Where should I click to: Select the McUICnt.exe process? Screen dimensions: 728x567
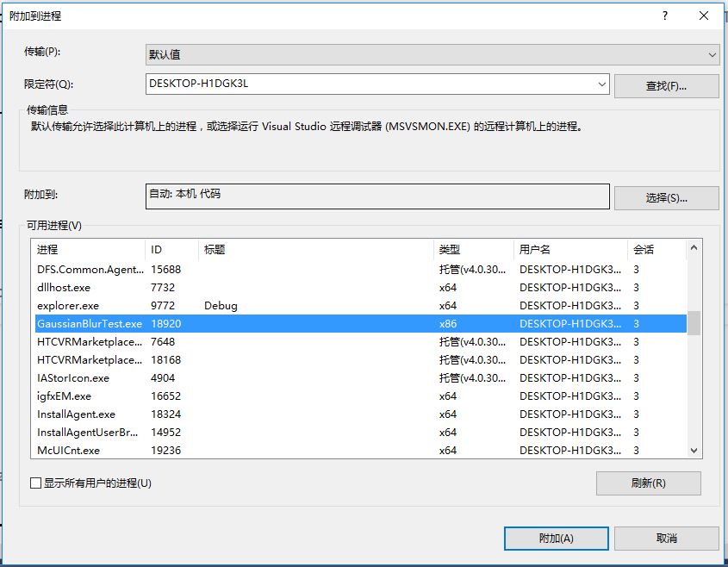pyautogui.click(x=361, y=451)
